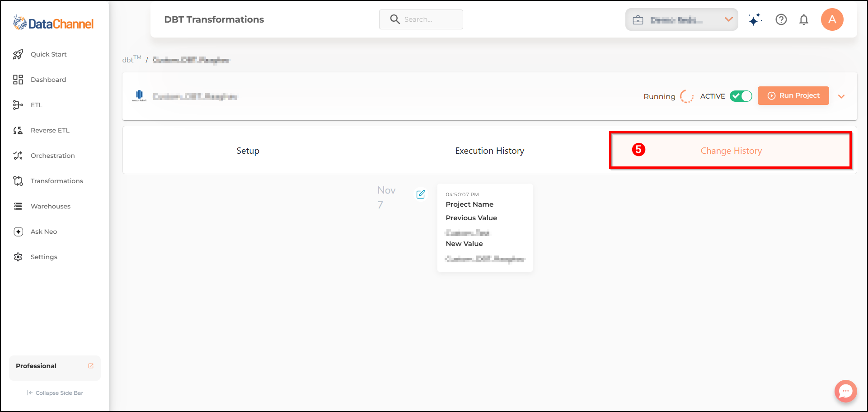
Task: Navigate to Warehouses
Action: (x=51, y=206)
